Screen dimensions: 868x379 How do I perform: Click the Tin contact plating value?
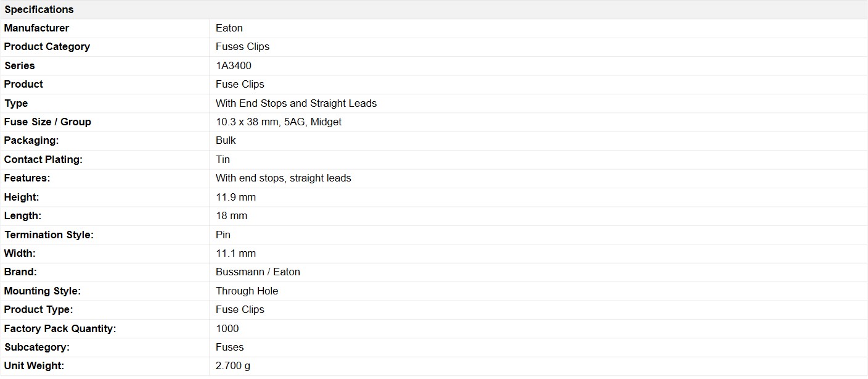click(x=223, y=159)
